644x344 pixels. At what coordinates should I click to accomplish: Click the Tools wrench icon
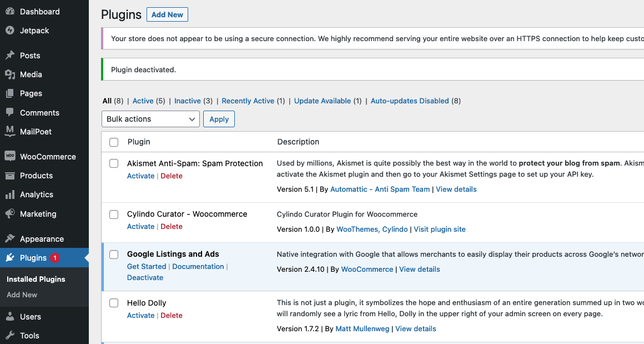[10, 335]
